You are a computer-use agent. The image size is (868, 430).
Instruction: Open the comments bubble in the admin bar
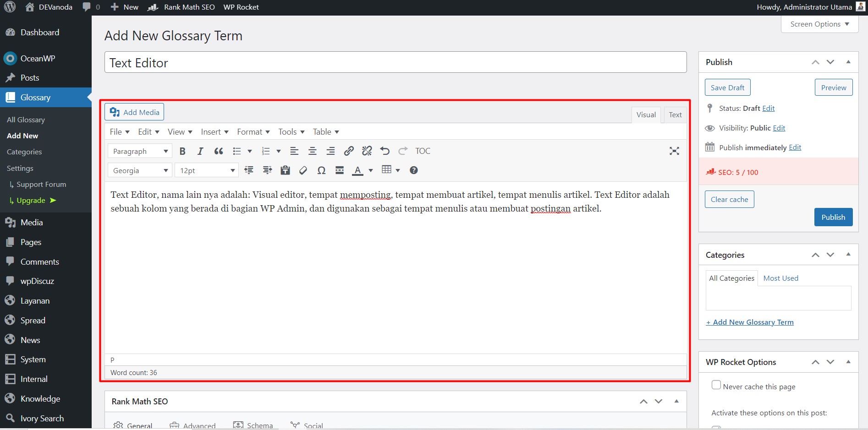(x=91, y=7)
